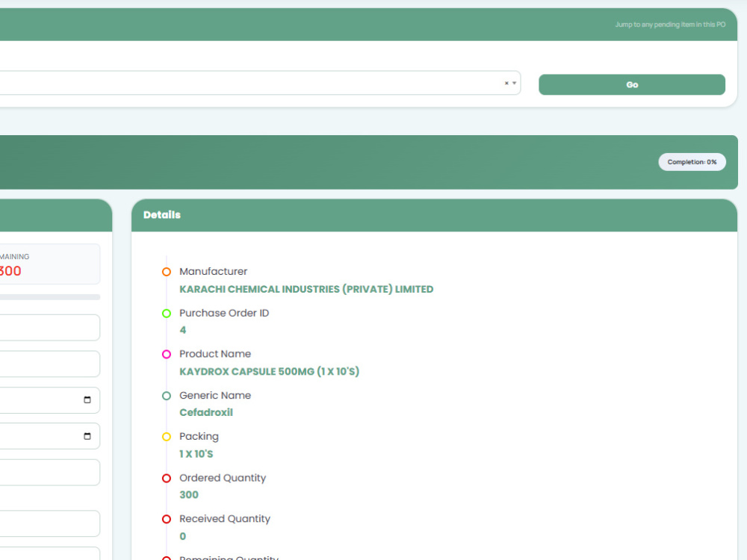This screenshot has height=560, width=747.
Task: Click the wide pending item select box
Action: tap(260, 83)
